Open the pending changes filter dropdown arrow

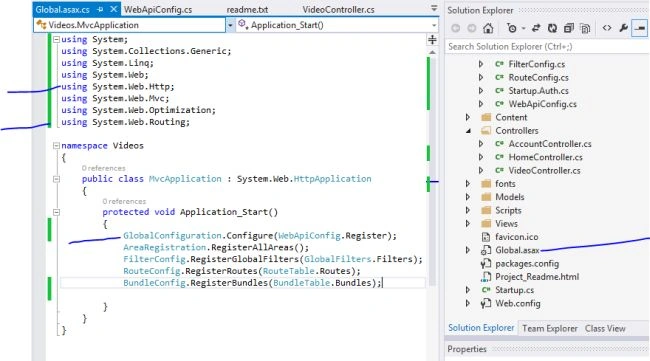click(x=523, y=29)
